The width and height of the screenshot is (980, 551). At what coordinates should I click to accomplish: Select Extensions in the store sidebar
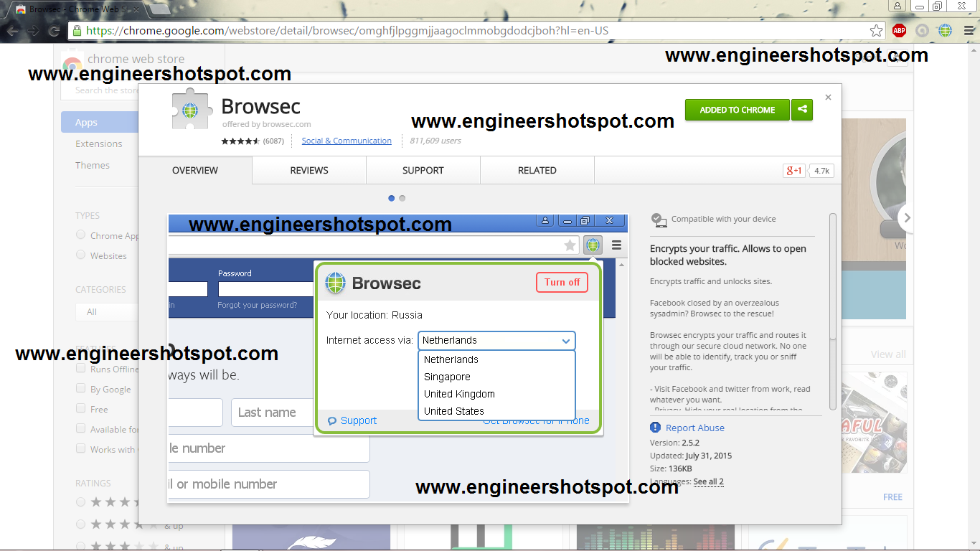coord(99,143)
